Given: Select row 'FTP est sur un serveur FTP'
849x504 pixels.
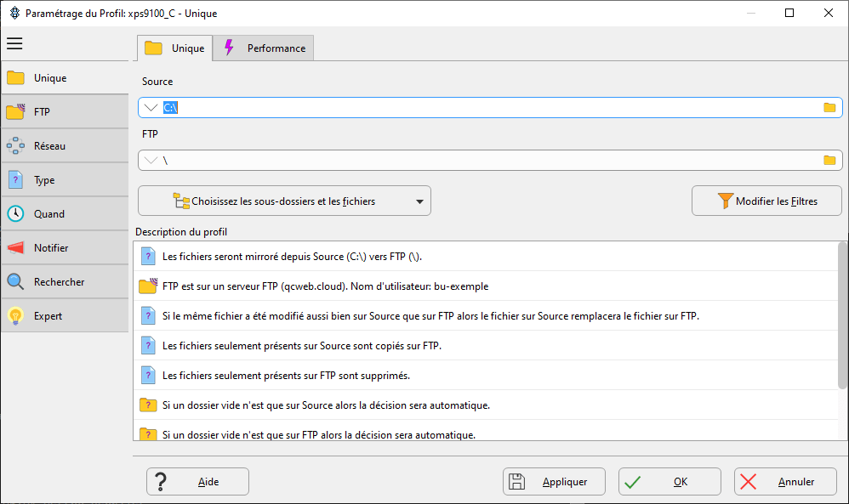Looking at the screenshot, I should tap(485, 286).
